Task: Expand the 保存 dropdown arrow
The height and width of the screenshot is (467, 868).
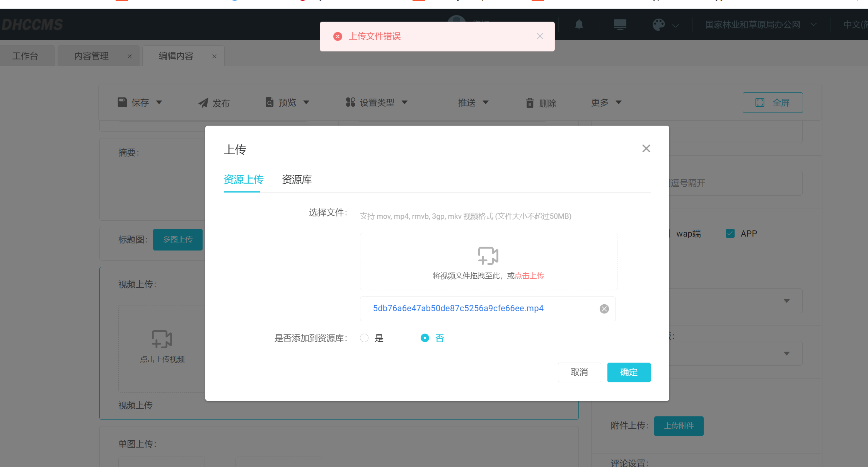Action: (x=159, y=102)
